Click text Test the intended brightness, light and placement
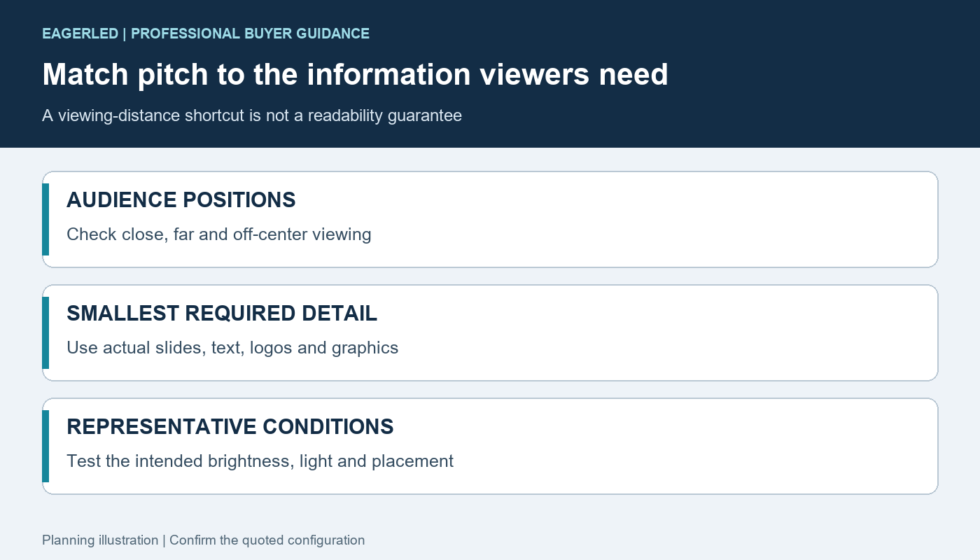The height and width of the screenshot is (560, 980). [x=260, y=461]
